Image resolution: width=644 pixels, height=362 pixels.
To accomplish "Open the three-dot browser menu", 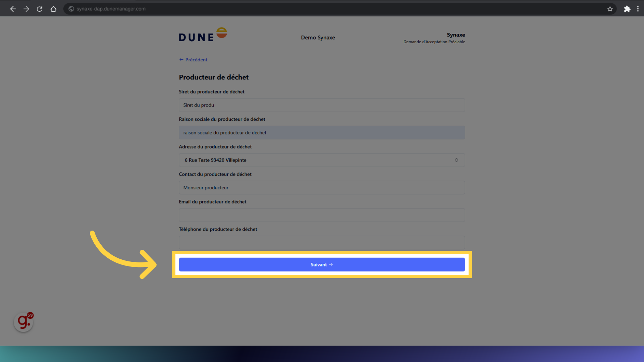I will point(638,9).
